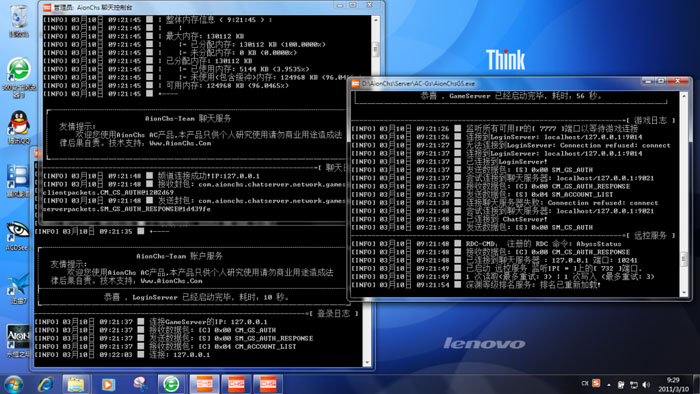This screenshot has width=700, height=394.
Task: Click scroll-up arrow in AionChsGS console
Action: [x=684, y=96]
